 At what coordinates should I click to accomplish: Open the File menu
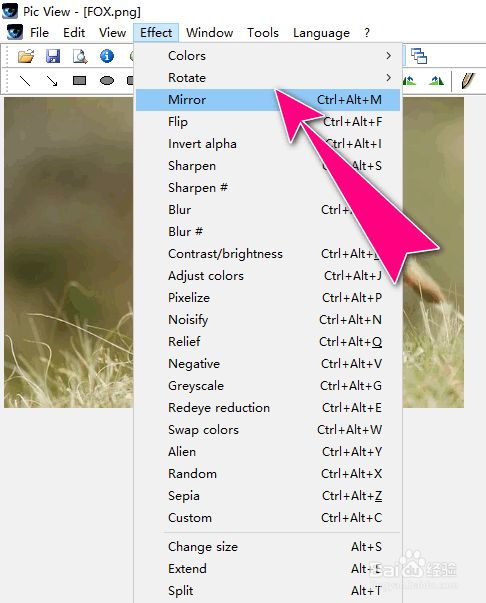point(39,33)
